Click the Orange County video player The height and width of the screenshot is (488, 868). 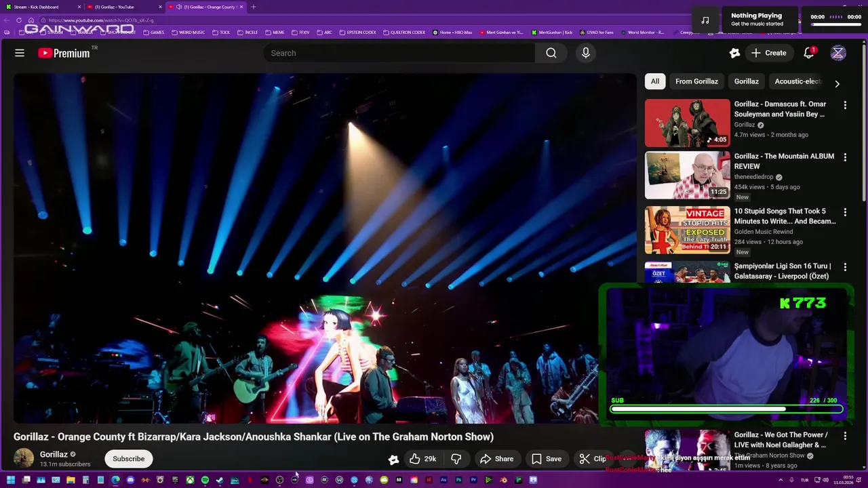tap(324, 247)
